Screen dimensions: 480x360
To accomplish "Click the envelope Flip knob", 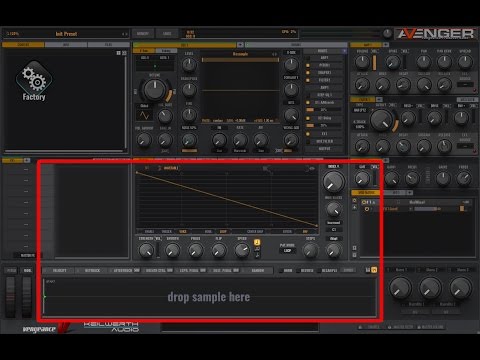I will point(219,251).
